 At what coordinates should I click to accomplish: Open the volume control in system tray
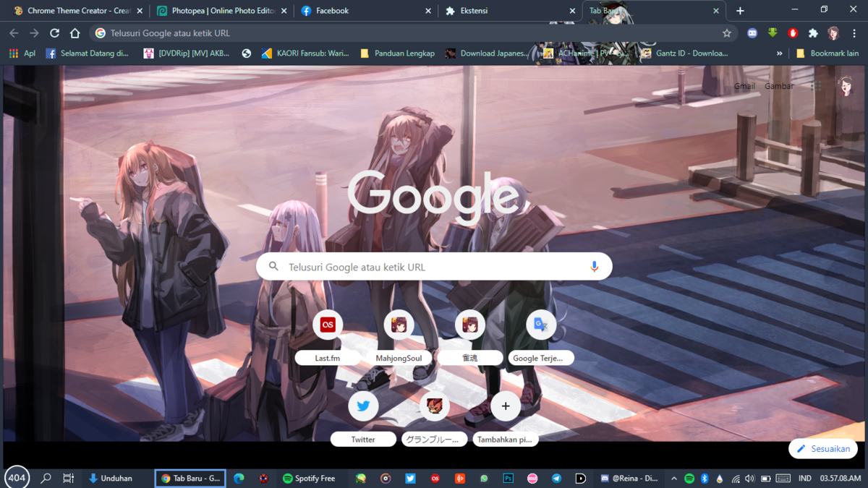click(749, 479)
